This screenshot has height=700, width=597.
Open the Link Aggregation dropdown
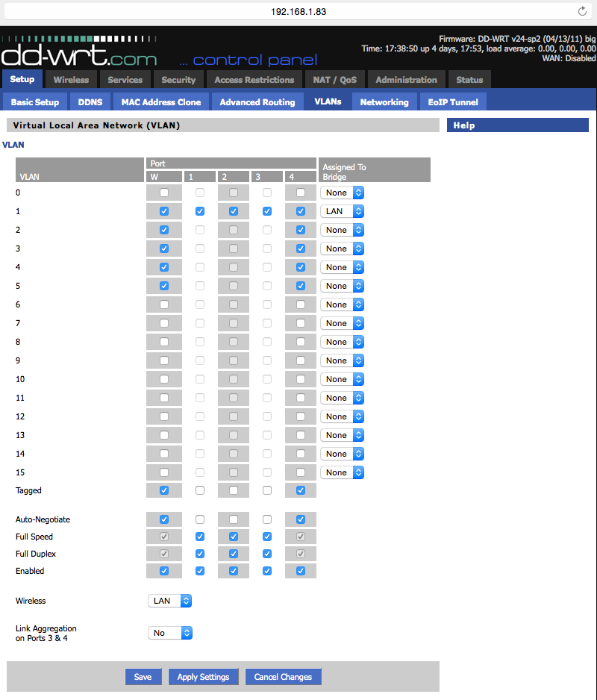click(169, 632)
